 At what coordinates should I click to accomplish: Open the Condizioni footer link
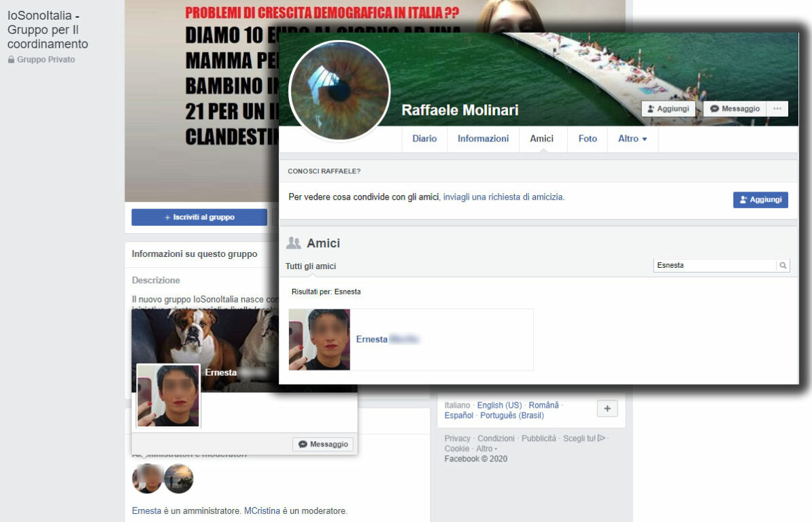[496, 438]
